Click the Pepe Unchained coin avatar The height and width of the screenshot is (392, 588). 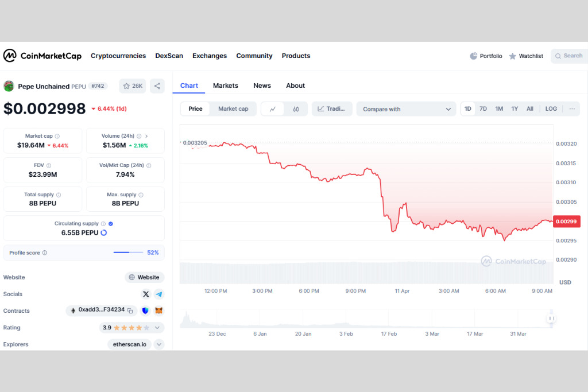click(9, 86)
